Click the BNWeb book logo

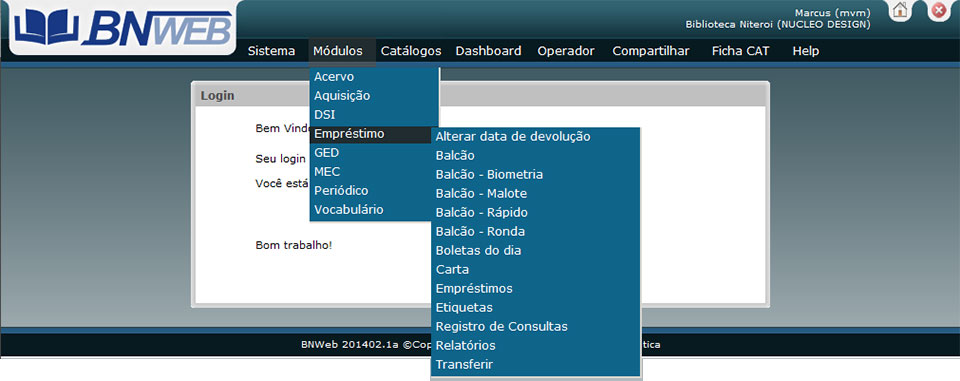point(123,28)
